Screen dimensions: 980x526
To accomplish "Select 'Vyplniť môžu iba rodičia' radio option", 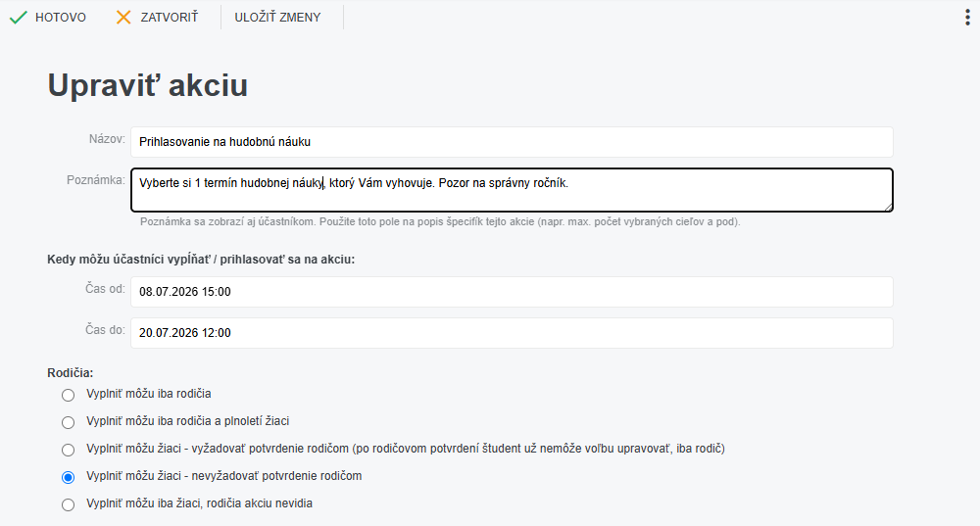I will [x=69, y=395].
